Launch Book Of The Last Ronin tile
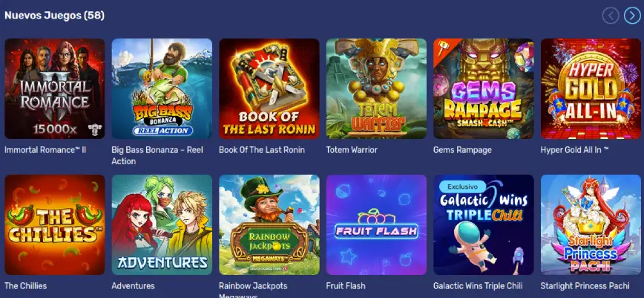 pos(269,88)
